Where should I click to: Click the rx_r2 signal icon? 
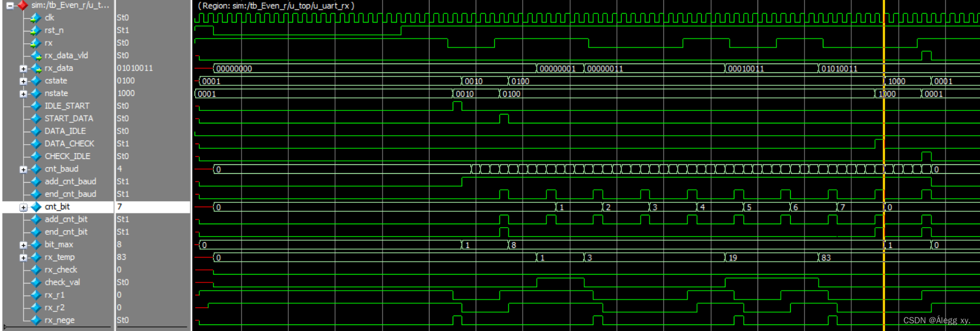[x=36, y=308]
